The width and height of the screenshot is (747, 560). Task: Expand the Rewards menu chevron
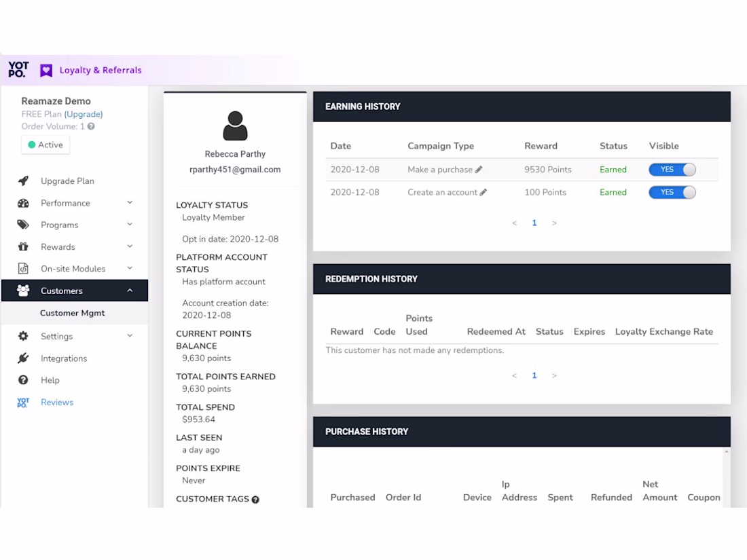(x=130, y=246)
